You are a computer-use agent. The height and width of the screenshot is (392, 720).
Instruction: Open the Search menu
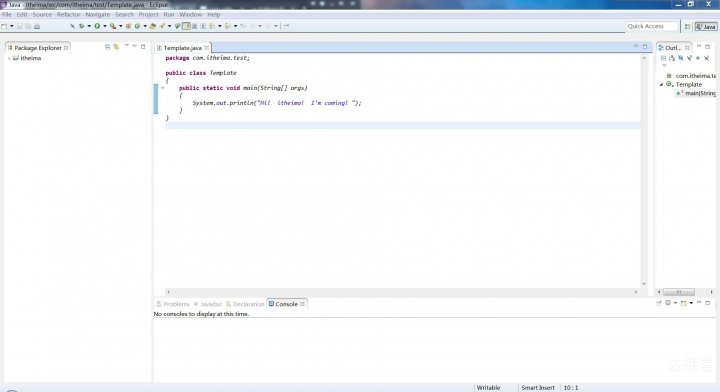click(x=124, y=15)
